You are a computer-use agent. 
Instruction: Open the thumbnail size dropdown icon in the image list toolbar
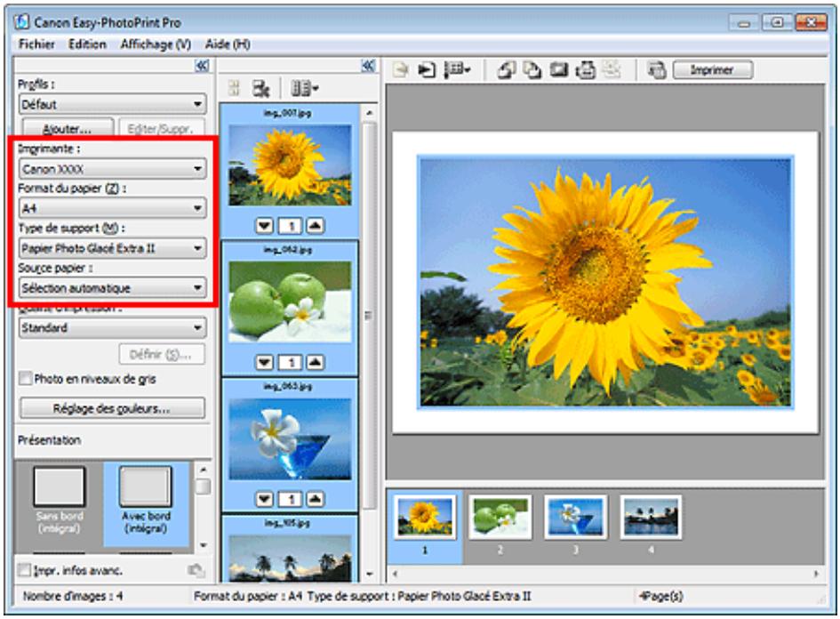point(304,88)
